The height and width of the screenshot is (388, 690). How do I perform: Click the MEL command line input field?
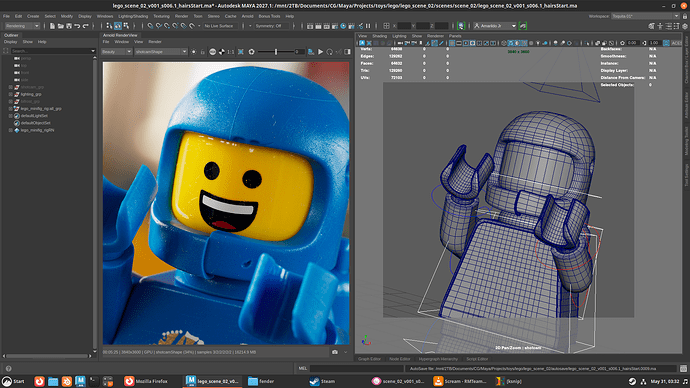tap(356, 368)
